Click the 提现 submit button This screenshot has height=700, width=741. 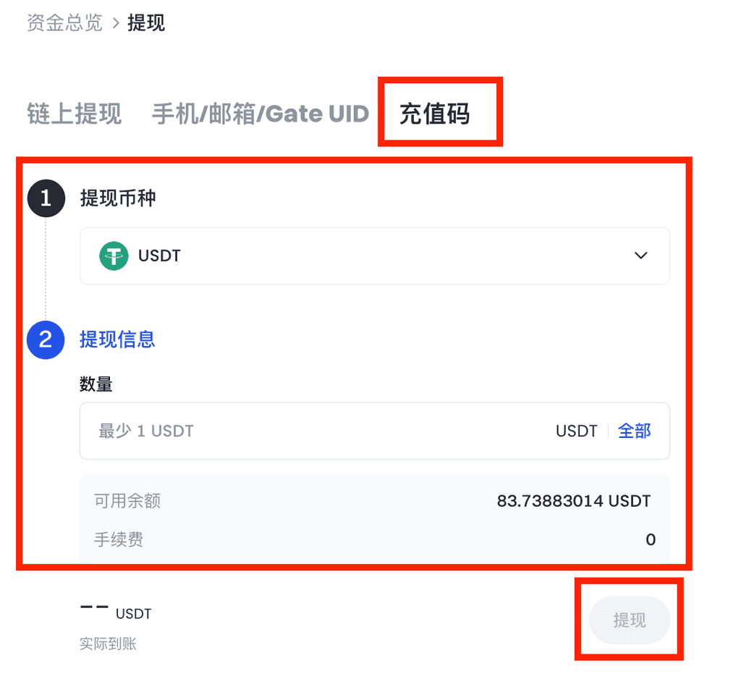coord(630,620)
